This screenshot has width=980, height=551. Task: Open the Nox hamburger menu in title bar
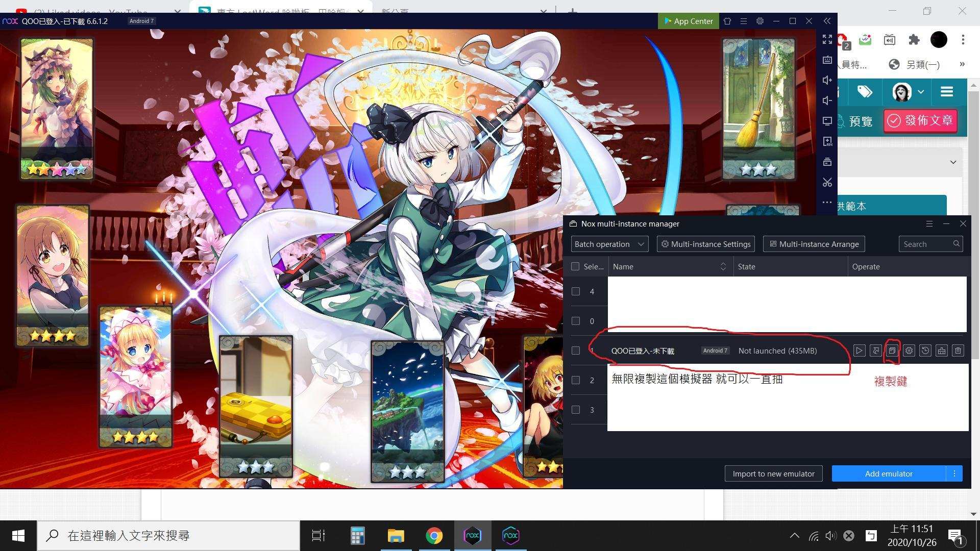(744, 21)
